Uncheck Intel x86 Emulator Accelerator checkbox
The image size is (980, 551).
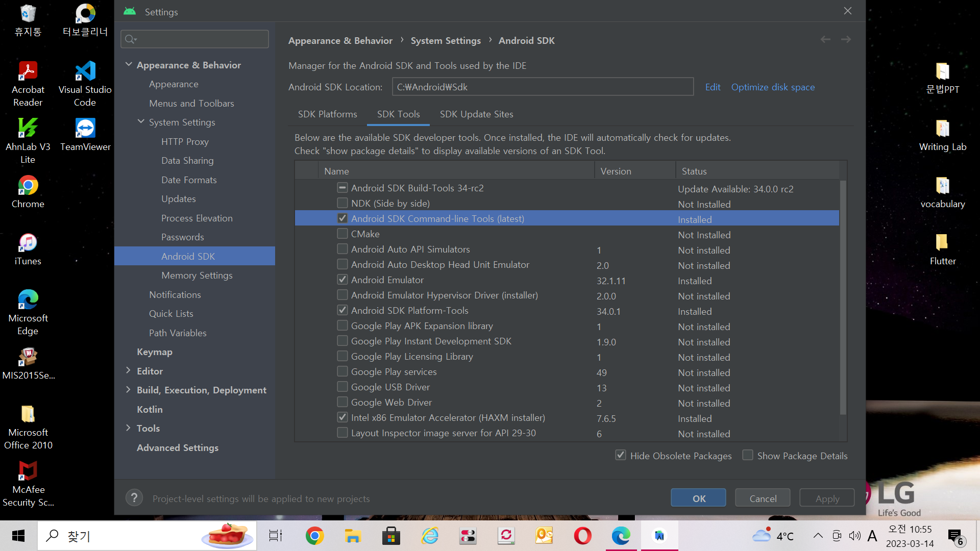click(342, 417)
